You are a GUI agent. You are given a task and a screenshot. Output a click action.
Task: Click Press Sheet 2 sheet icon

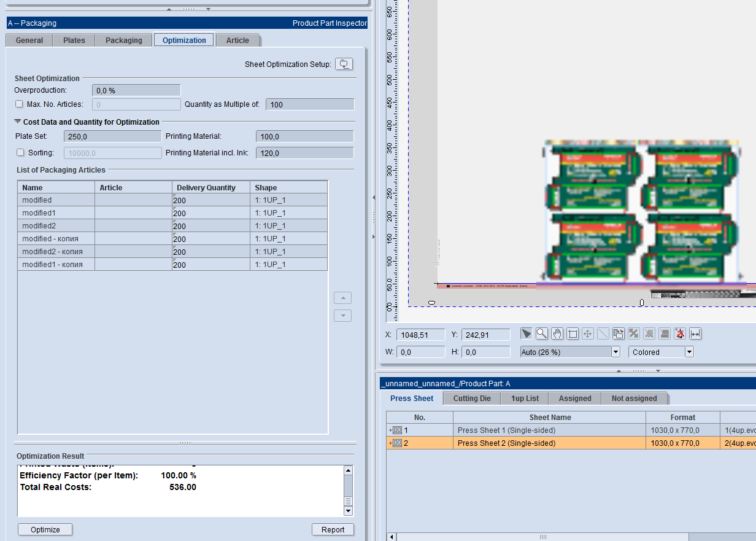(x=397, y=443)
